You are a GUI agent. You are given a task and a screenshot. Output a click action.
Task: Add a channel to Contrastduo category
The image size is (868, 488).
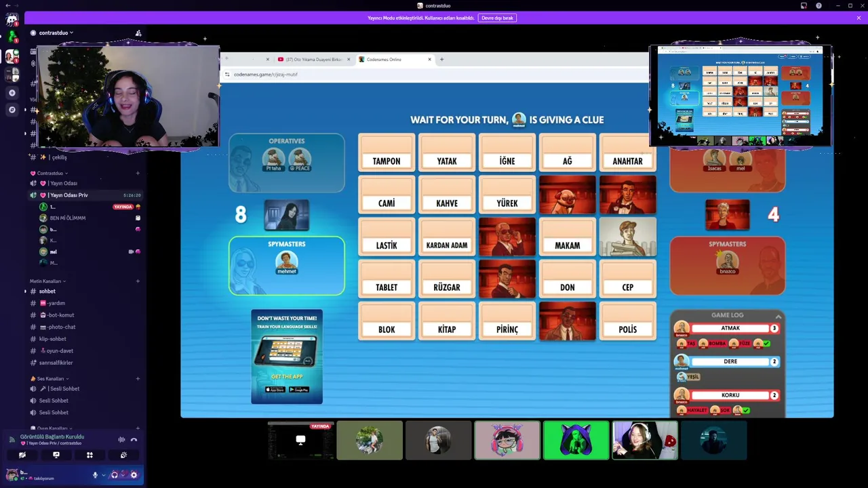138,173
